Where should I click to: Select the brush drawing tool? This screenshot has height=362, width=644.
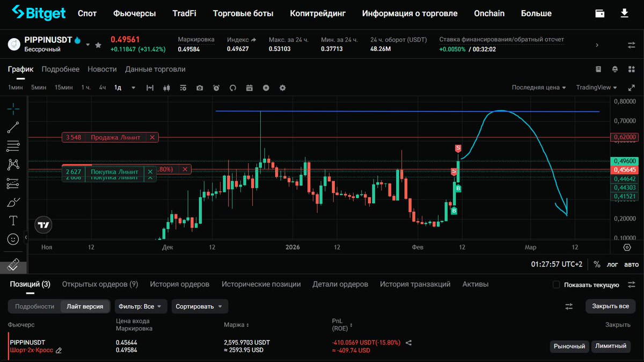tap(13, 202)
